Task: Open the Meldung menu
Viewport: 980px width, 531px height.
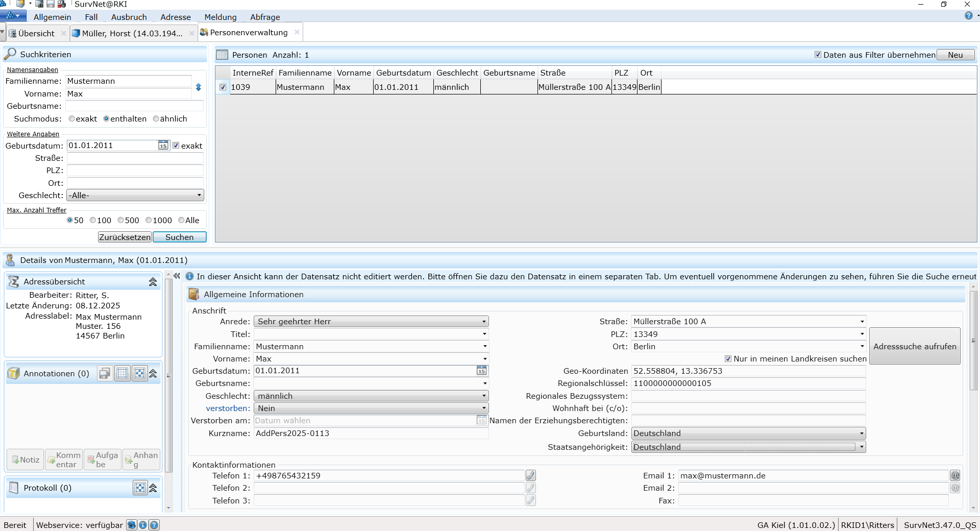Action: [220, 17]
